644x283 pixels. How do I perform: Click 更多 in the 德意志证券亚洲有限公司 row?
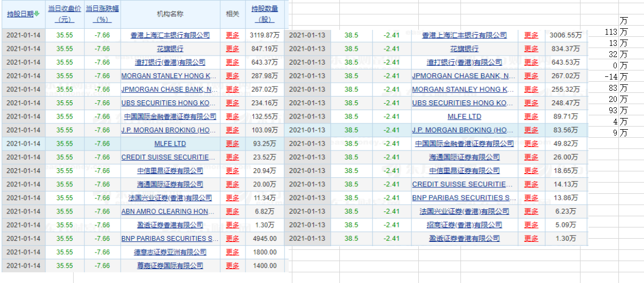[233, 252]
